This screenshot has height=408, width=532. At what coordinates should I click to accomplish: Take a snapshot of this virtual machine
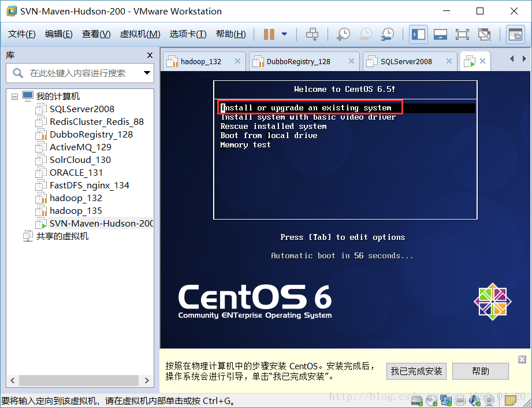[x=343, y=34]
